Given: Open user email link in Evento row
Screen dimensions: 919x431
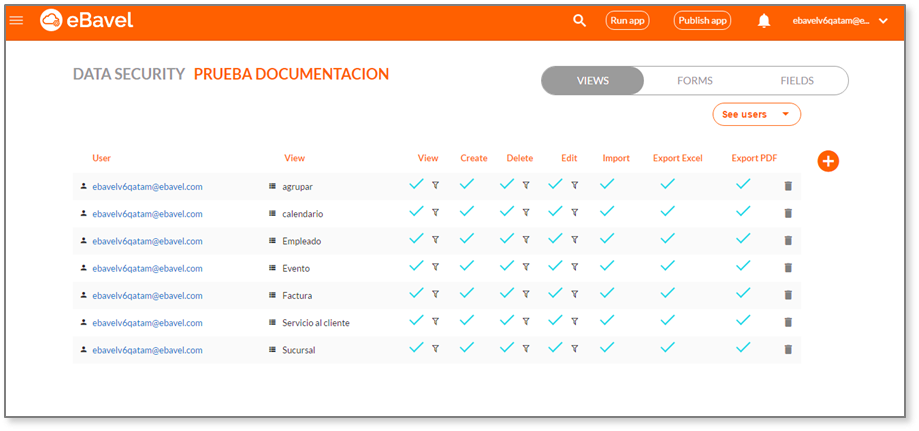Looking at the screenshot, I should (147, 268).
